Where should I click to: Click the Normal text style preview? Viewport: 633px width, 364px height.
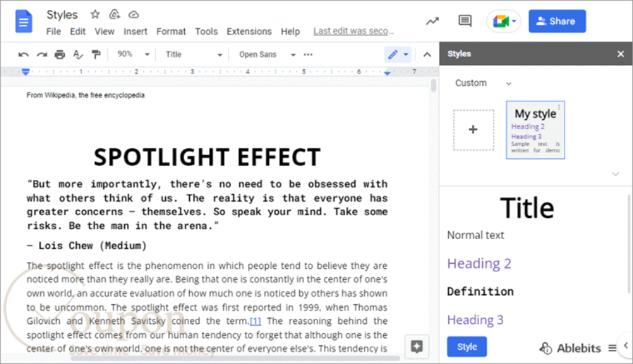point(475,235)
